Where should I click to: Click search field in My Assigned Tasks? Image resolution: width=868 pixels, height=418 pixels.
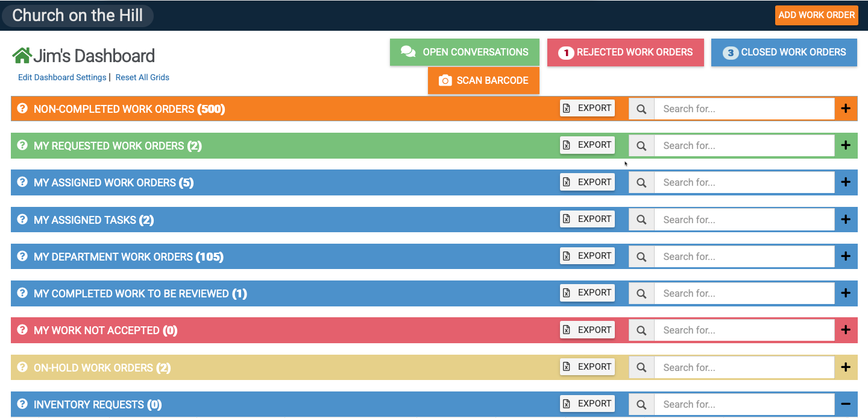click(x=744, y=220)
